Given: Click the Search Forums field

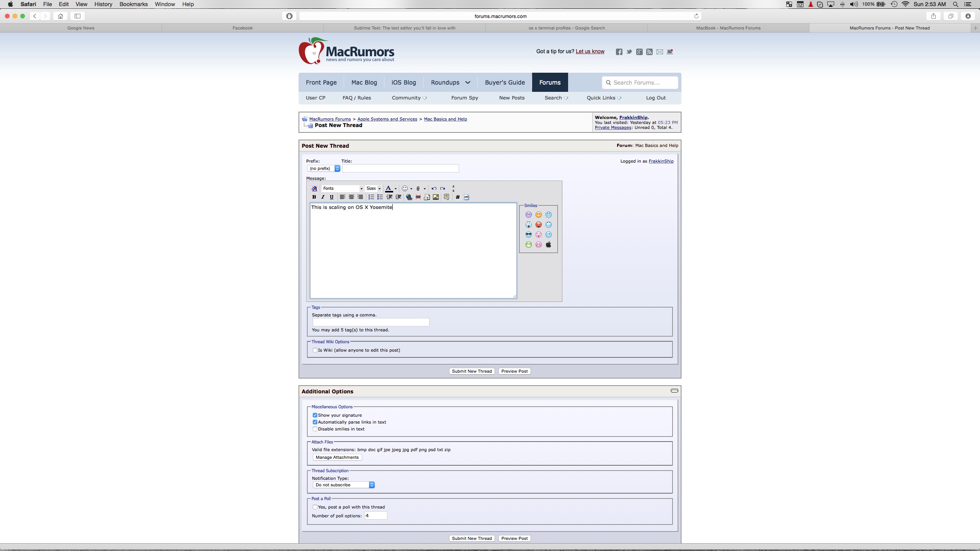Looking at the screenshot, I should click(640, 83).
